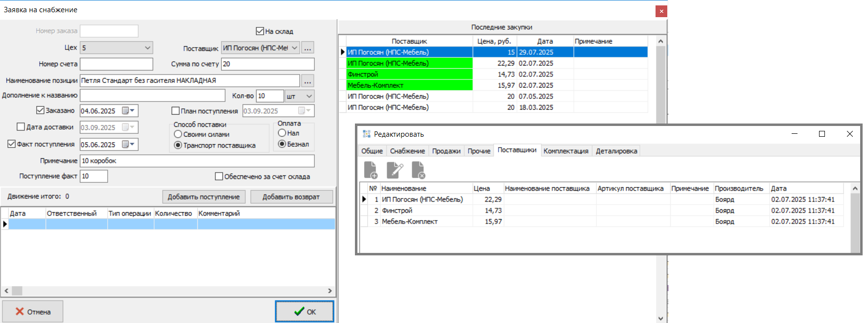Click the delete supplier record icon
Screen dimensions: 868x323
[418, 170]
